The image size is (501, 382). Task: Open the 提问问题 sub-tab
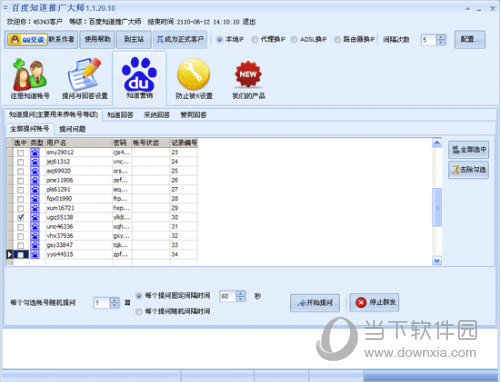(x=72, y=129)
